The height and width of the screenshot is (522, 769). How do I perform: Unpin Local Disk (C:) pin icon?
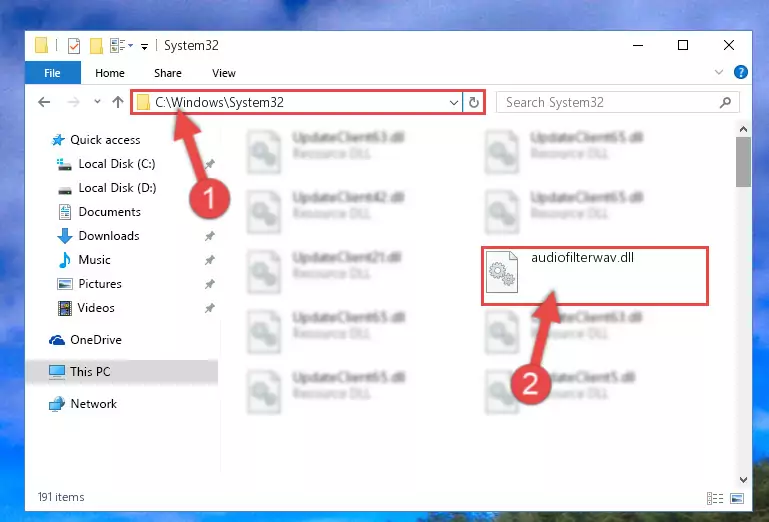210,164
